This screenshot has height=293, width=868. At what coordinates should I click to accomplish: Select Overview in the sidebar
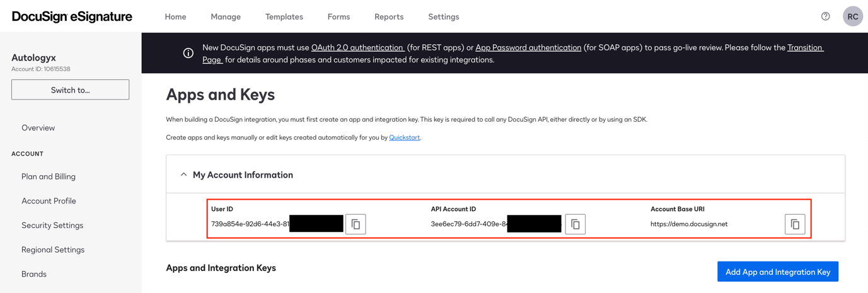coord(38,127)
